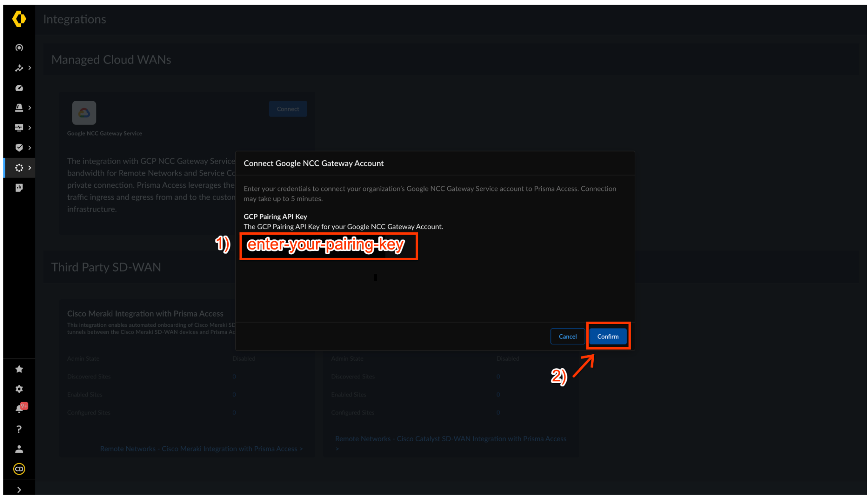Viewport: 868px width, 495px height.
Task: Open the star favorites icon in the sidebar
Action: pos(19,369)
